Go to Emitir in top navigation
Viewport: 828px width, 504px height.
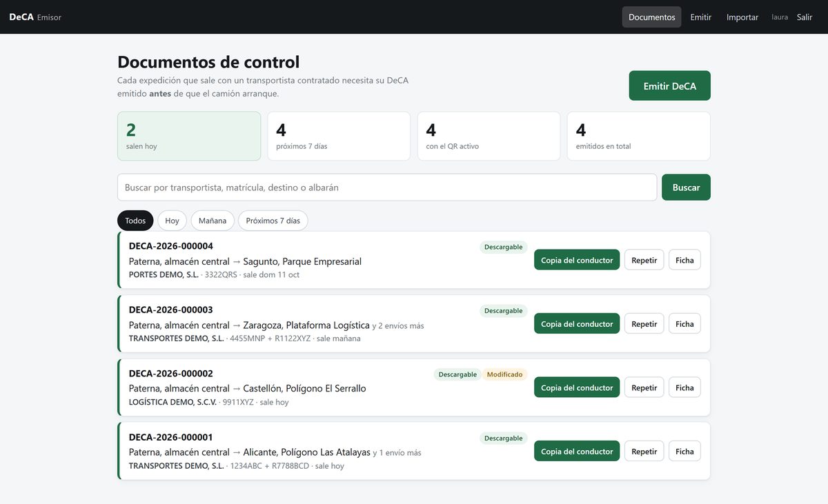(700, 17)
